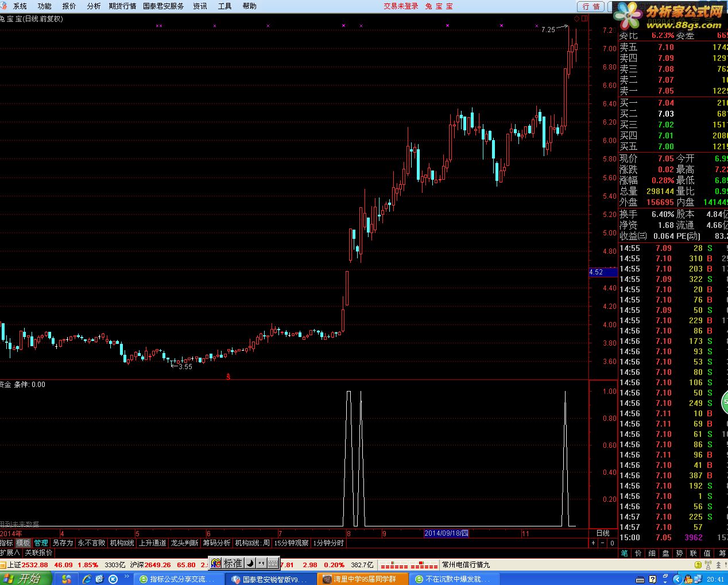Toggle the IME half-moon width icon
The height and width of the screenshot is (585, 728).
point(250,563)
